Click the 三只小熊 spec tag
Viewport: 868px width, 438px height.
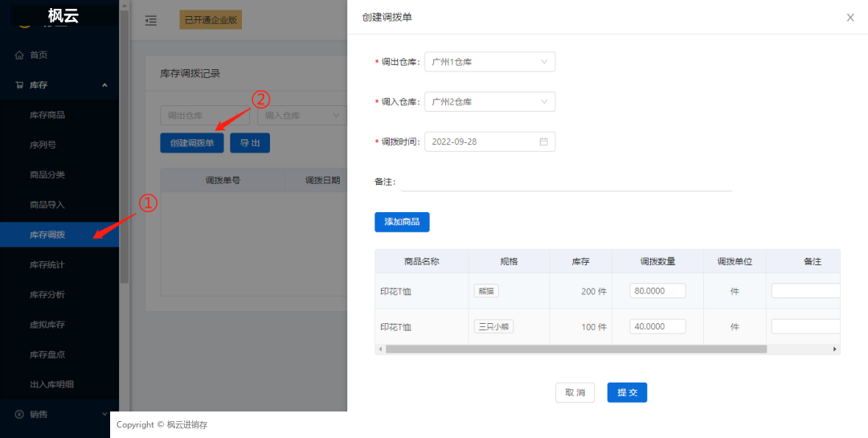pyautogui.click(x=493, y=327)
